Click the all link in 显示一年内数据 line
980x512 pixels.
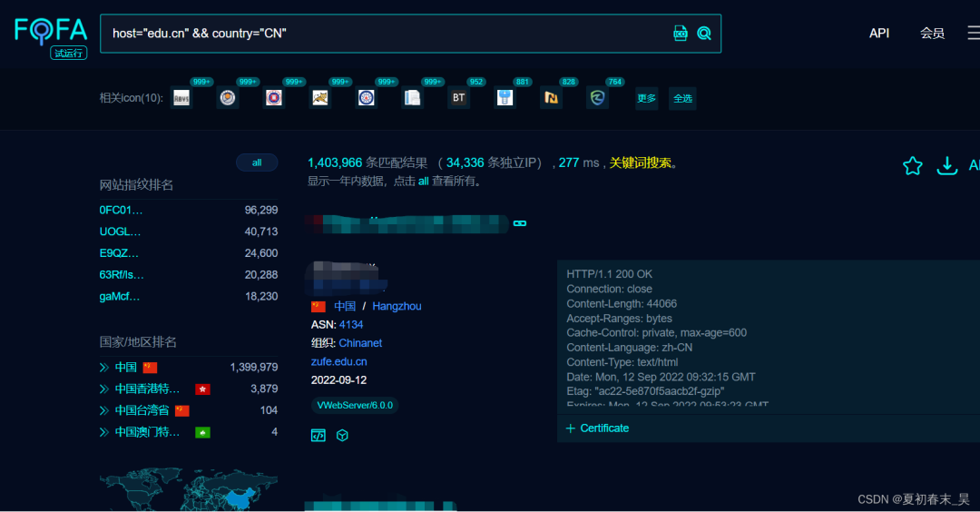[423, 182]
